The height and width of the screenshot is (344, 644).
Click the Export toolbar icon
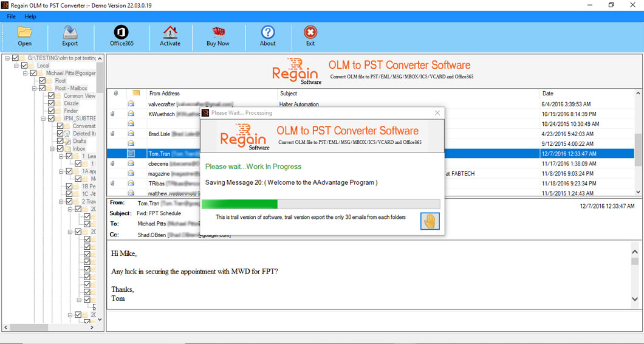click(70, 32)
